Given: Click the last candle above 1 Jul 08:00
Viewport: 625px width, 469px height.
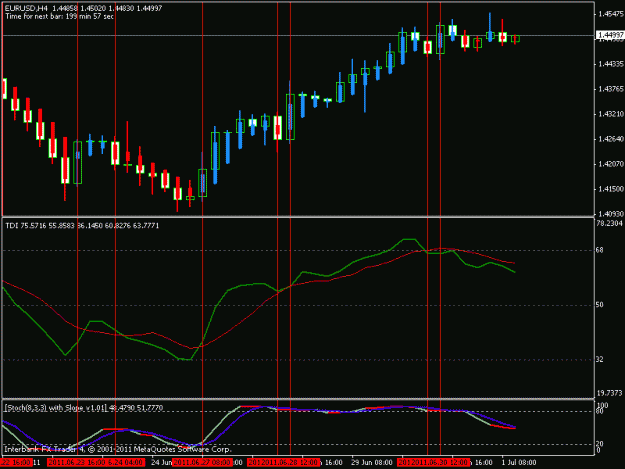Looking at the screenshot, I should click(x=515, y=39).
